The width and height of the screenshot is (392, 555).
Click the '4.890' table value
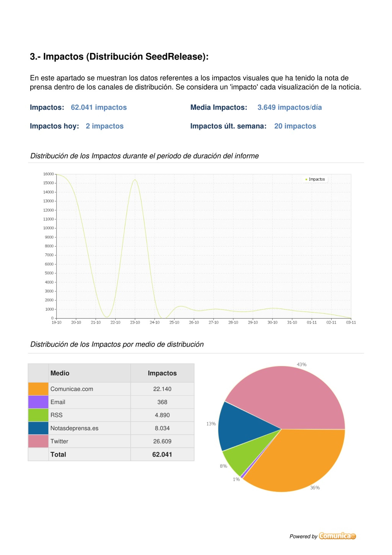coord(162,415)
